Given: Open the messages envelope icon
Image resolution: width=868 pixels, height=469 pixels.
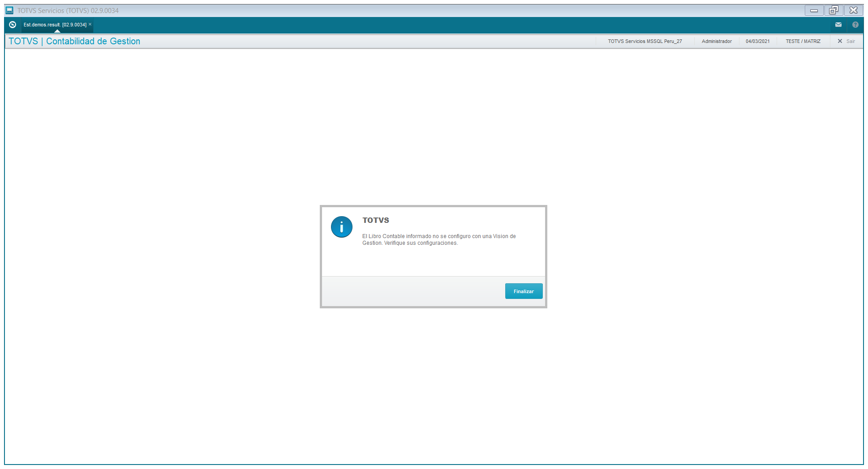Looking at the screenshot, I should [x=838, y=25].
